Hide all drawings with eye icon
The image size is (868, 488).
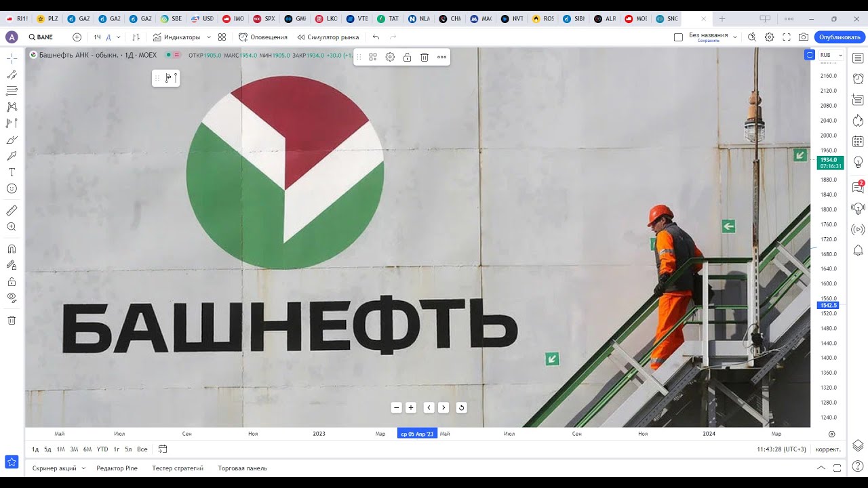point(12,298)
